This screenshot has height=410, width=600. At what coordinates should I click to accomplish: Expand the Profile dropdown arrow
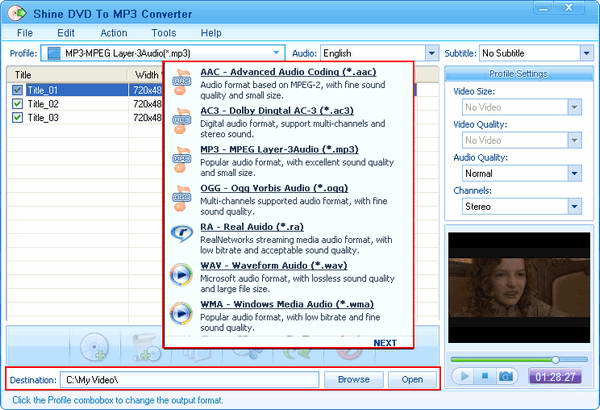[276, 53]
